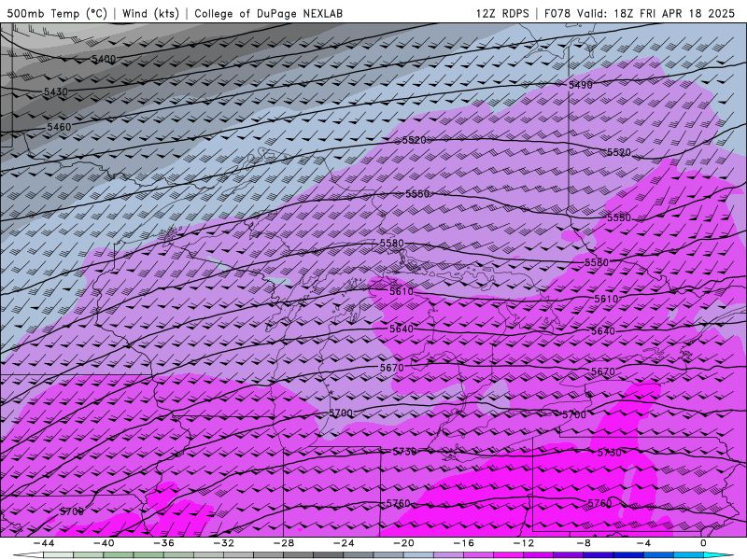Select the -32 colorbar tick label

tap(224, 543)
